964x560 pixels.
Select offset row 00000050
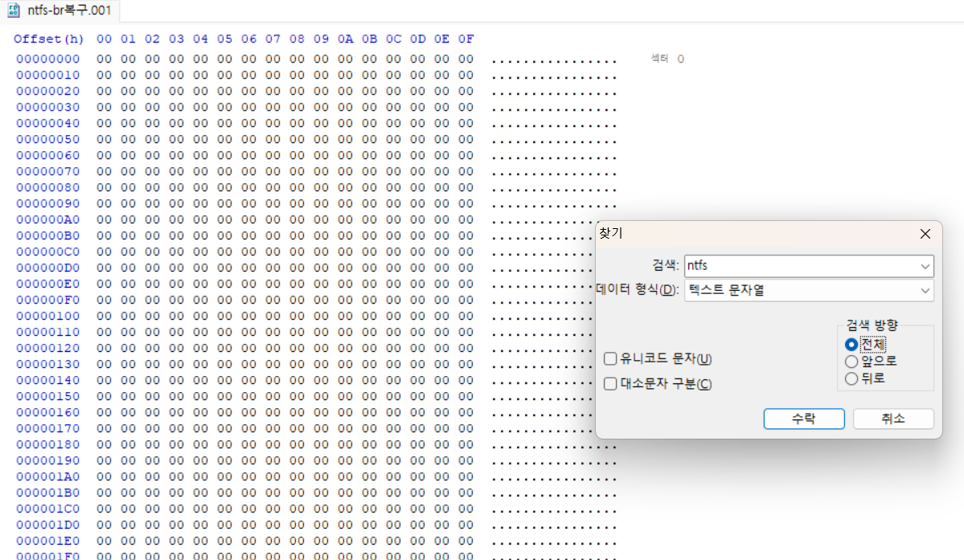click(48, 139)
